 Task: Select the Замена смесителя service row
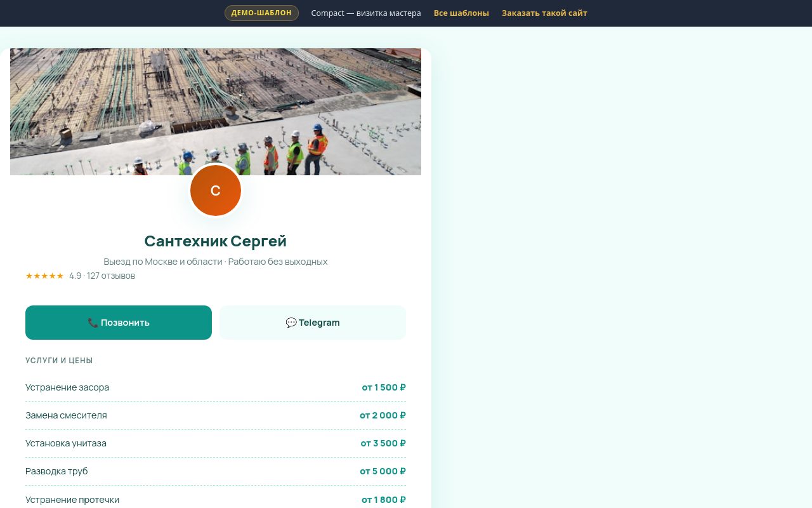(x=216, y=415)
